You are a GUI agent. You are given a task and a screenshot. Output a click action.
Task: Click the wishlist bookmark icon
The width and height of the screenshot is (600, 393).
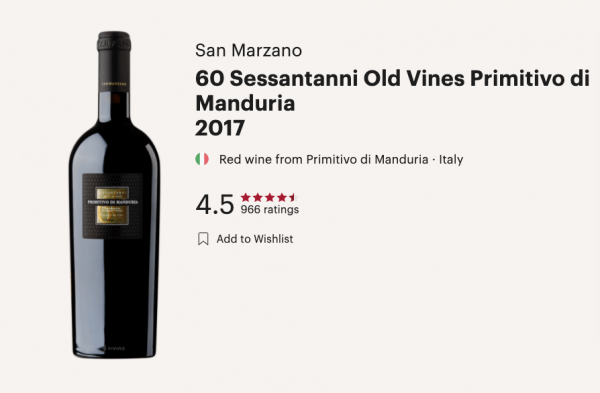[x=203, y=239]
